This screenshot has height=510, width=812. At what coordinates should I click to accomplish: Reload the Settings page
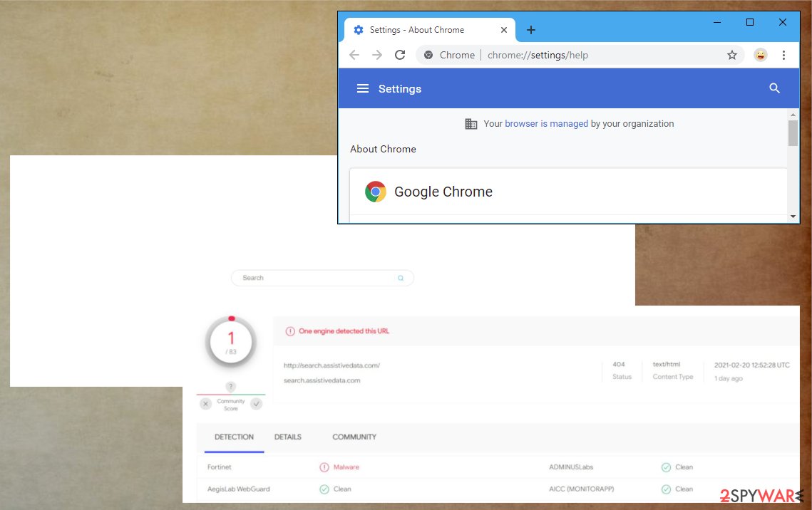(400, 55)
